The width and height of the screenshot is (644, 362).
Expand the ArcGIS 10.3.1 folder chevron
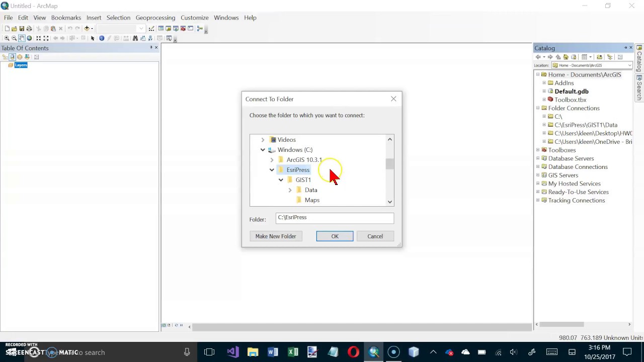pyautogui.click(x=272, y=160)
